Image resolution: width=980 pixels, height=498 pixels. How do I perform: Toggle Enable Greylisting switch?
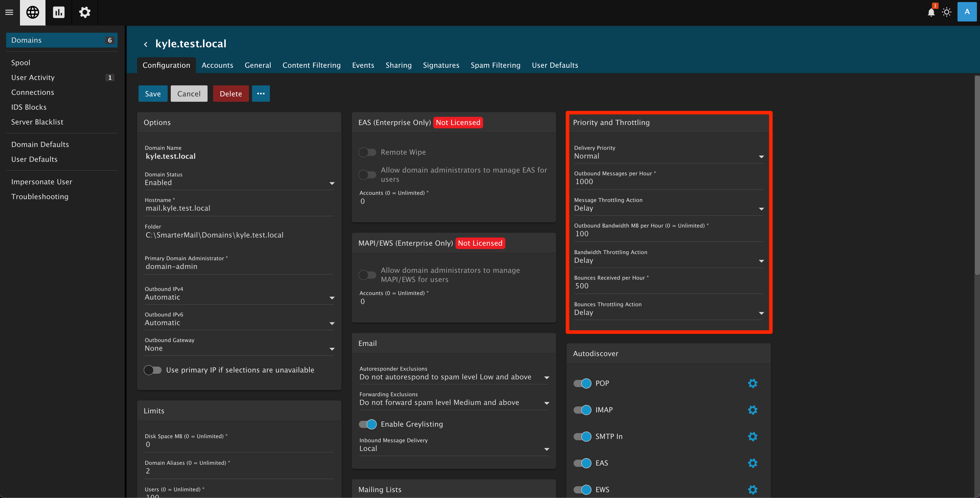tap(368, 424)
